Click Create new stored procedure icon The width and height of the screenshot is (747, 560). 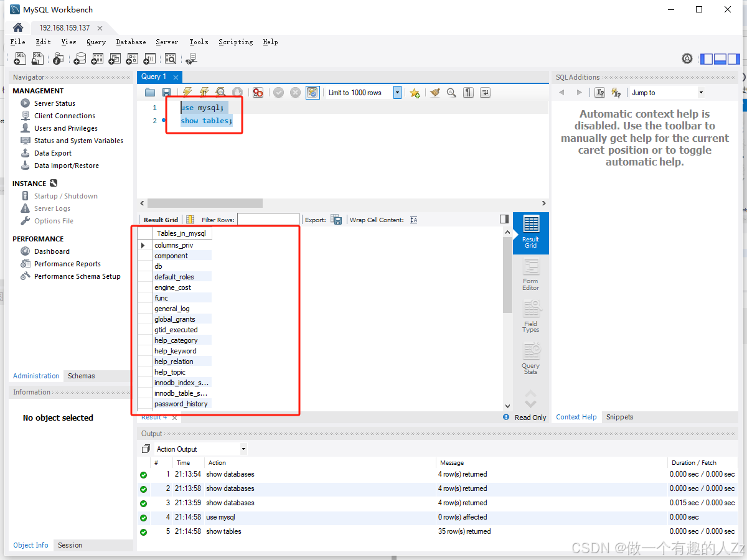132,58
